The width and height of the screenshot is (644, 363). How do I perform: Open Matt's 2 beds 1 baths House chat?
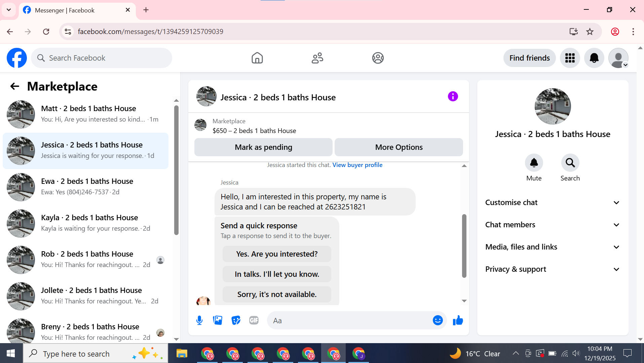coord(86,114)
